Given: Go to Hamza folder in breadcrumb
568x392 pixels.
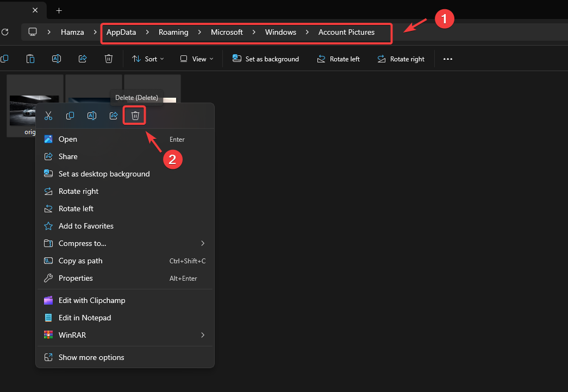Looking at the screenshot, I should click(x=72, y=32).
